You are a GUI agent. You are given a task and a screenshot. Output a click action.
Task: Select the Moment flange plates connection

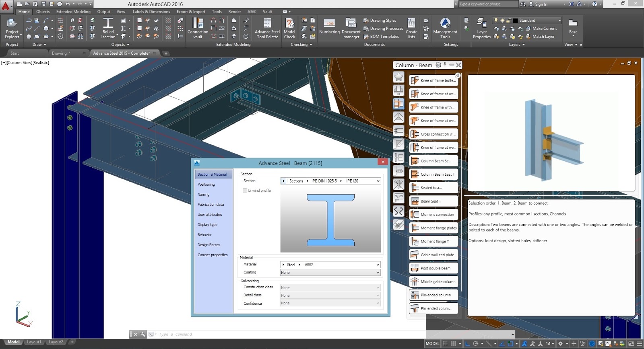433,228
